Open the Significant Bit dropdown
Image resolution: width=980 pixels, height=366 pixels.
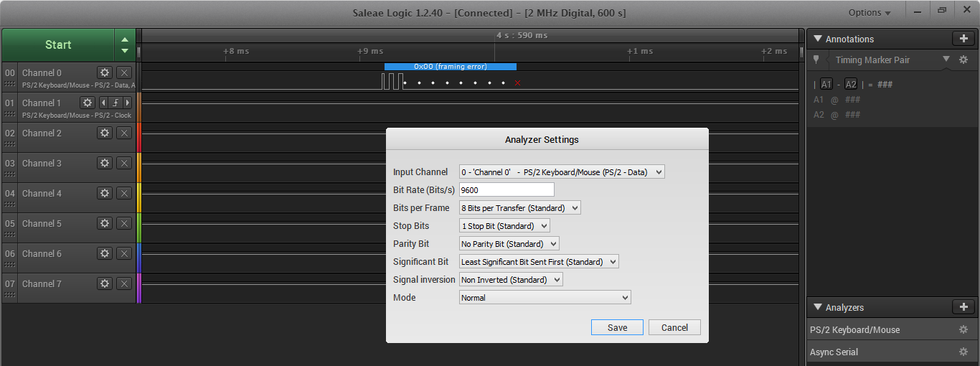tap(539, 262)
